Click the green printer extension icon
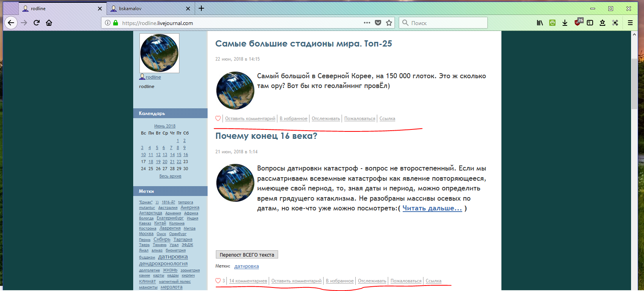The width and height of the screenshot is (644, 291). coord(552,23)
